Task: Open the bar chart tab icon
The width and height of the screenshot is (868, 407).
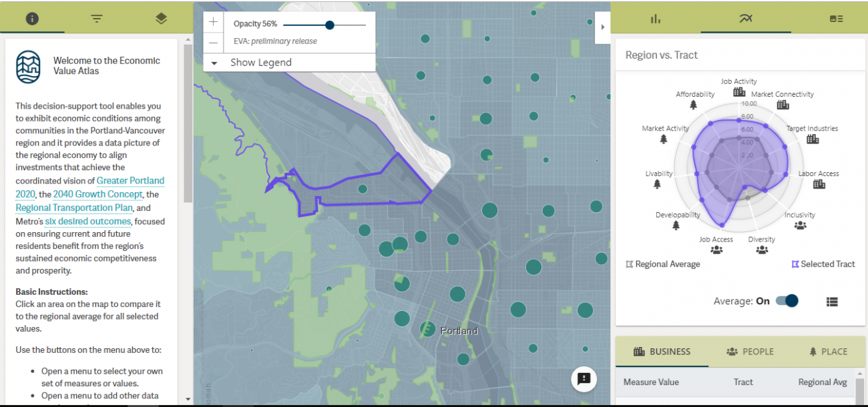Action: point(655,19)
